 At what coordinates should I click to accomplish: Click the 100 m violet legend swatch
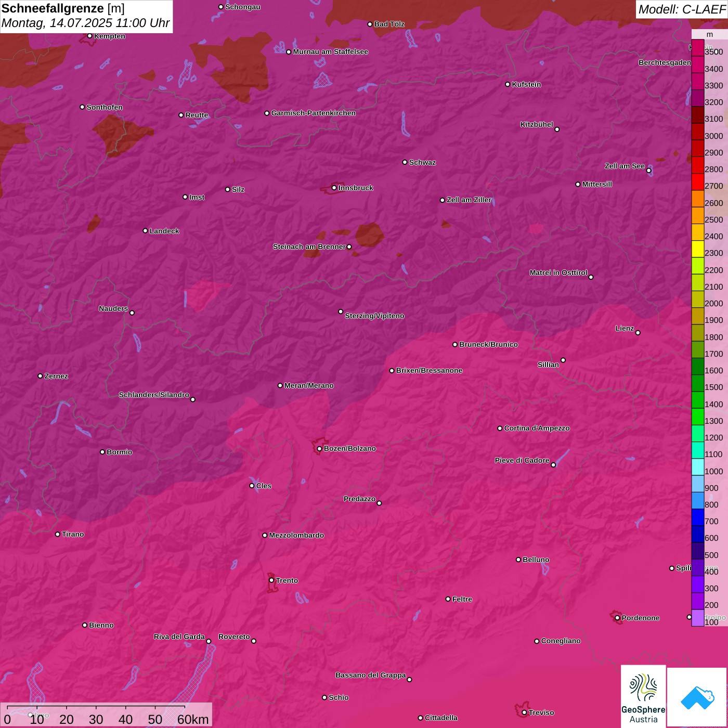point(697,617)
